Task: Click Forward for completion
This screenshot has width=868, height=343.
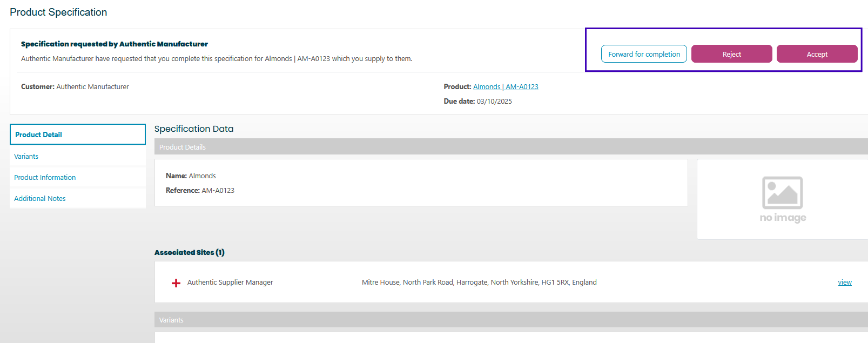Action: tap(644, 54)
